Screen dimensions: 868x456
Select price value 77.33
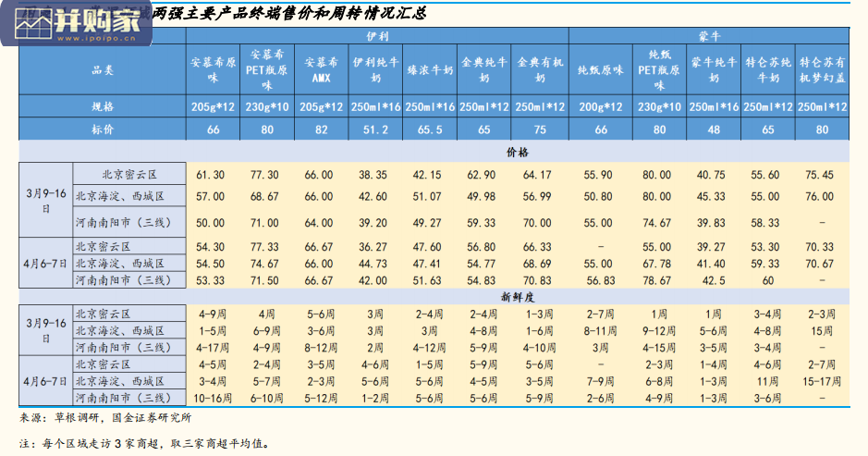point(264,247)
